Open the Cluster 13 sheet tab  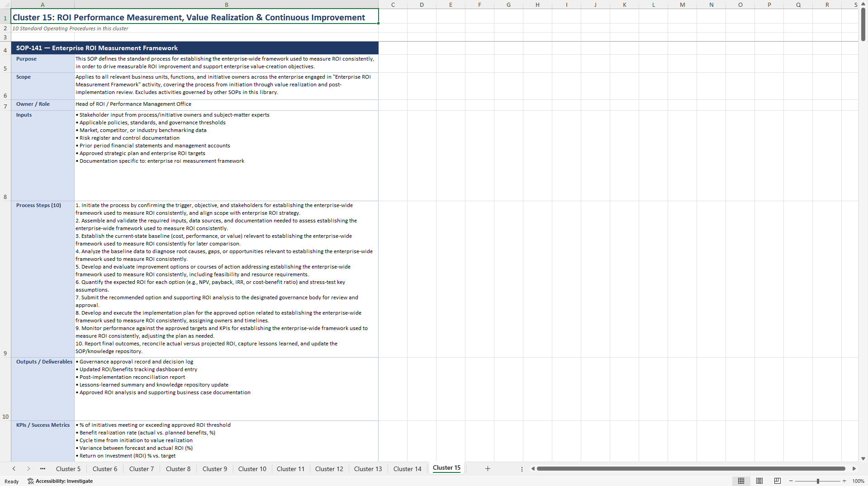368,469
